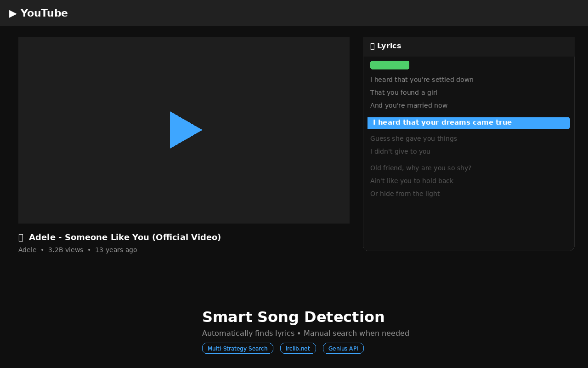Select lyric 'Or hide from the light'
This screenshot has width=588, height=368.
(405, 194)
